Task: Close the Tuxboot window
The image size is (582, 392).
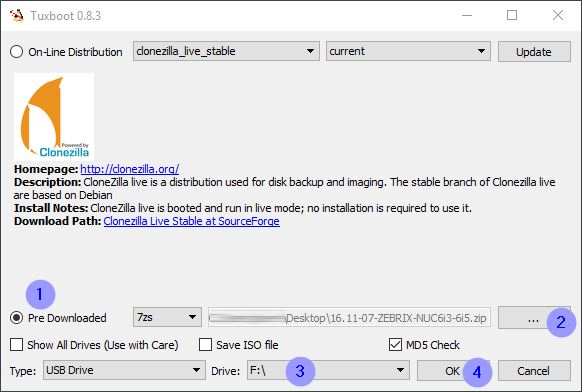Action: tap(558, 16)
